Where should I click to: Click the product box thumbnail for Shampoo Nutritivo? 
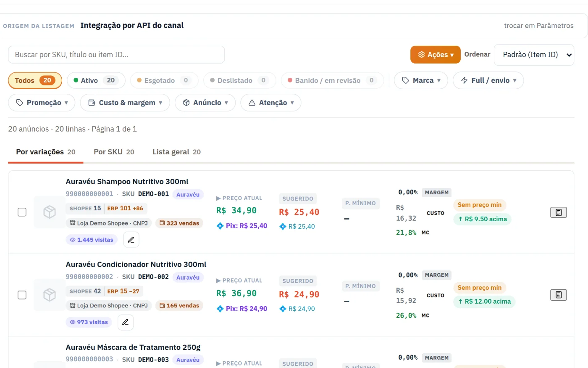click(x=50, y=212)
